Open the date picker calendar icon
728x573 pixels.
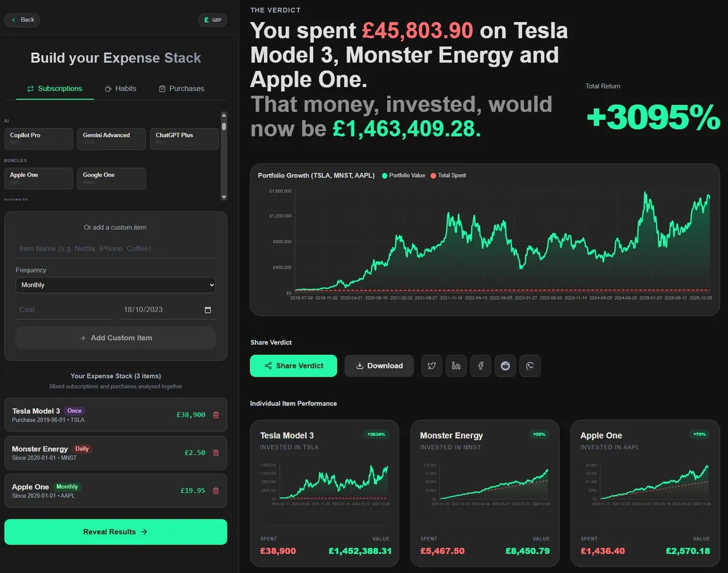[x=209, y=309]
